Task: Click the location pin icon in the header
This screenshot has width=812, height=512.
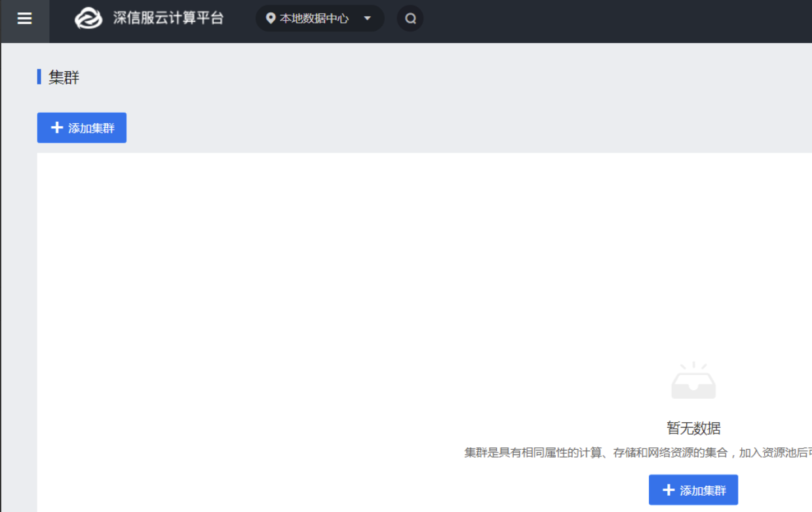Action: tap(270, 18)
